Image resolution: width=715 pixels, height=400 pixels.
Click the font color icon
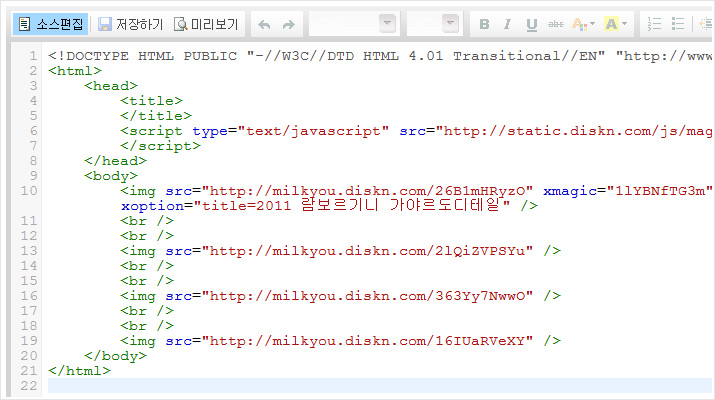click(579, 24)
